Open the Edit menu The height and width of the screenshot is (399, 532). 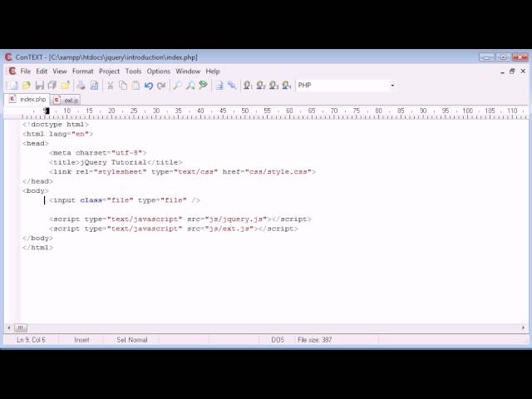tap(42, 71)
